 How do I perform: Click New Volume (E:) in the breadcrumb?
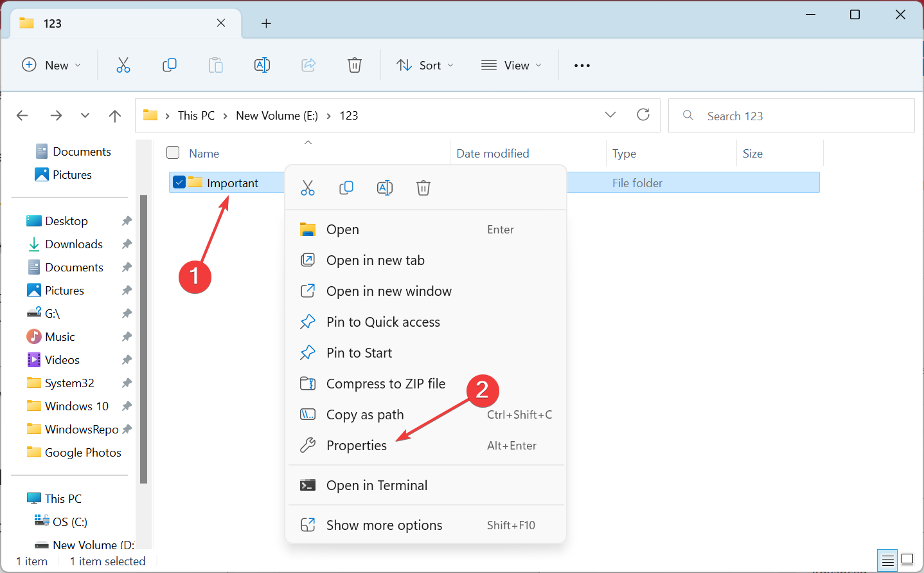(x=276, y=116)
